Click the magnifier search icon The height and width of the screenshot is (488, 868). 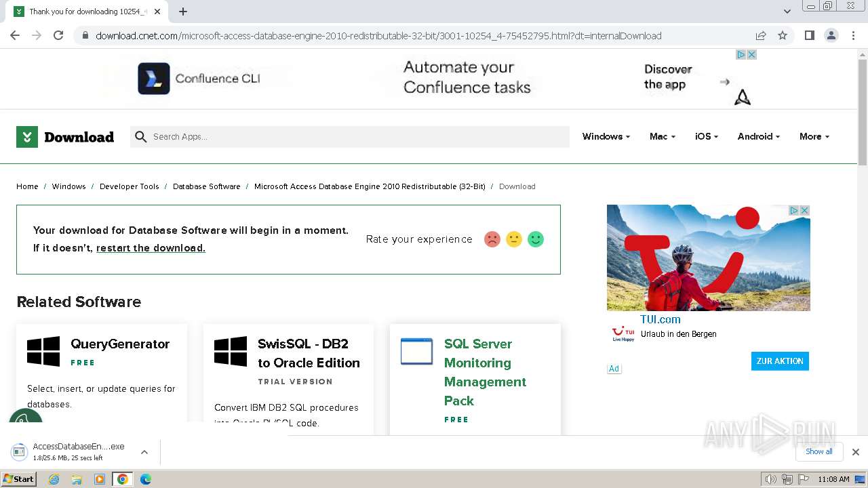point(140,137)
